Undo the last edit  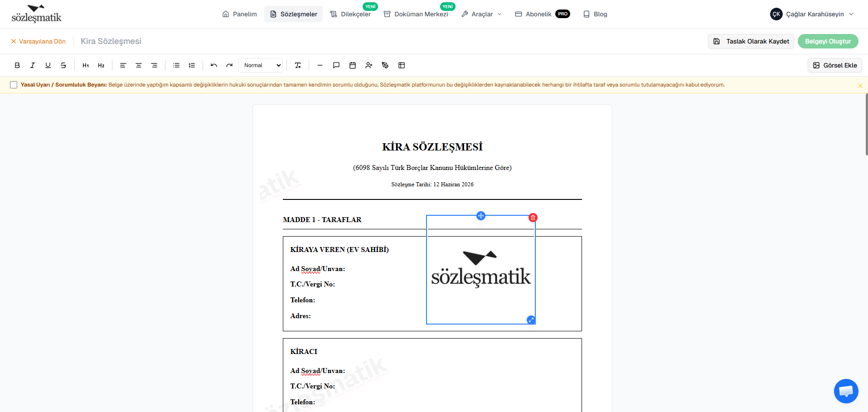(x=214, y=65)
